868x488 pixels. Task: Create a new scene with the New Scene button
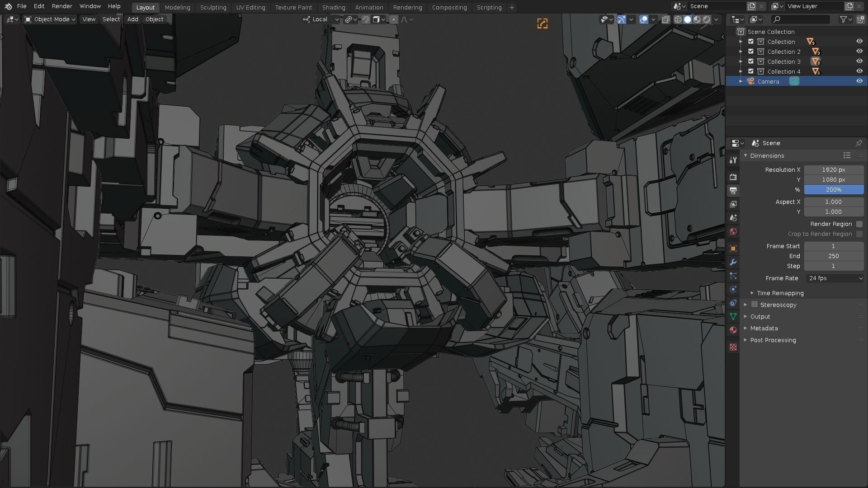751,6
